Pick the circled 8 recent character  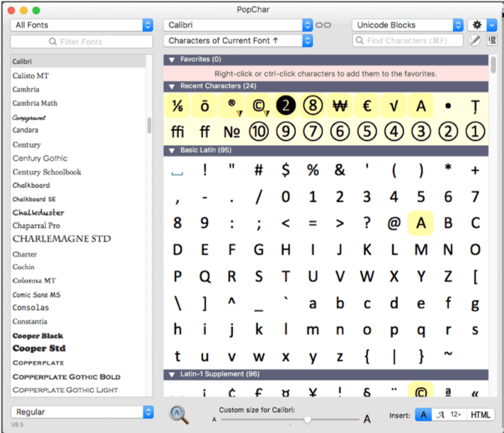313,105
